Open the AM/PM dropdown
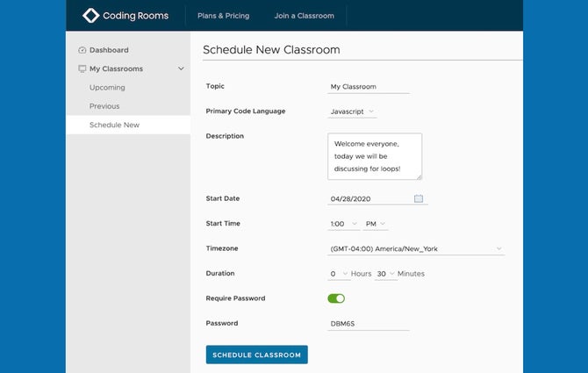 pos(376,224)
